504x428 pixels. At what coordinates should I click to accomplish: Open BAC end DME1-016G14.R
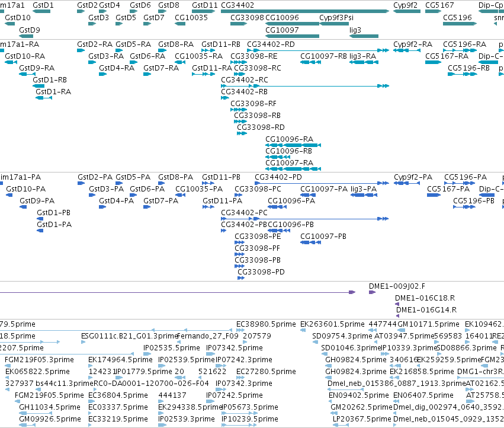tap(426, 310)
